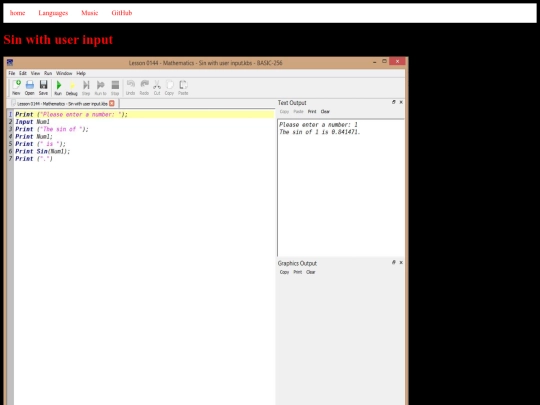Click the 'Sin with user input' page heading
This screenshot has height=405, width=540.
tap(58, 40)
